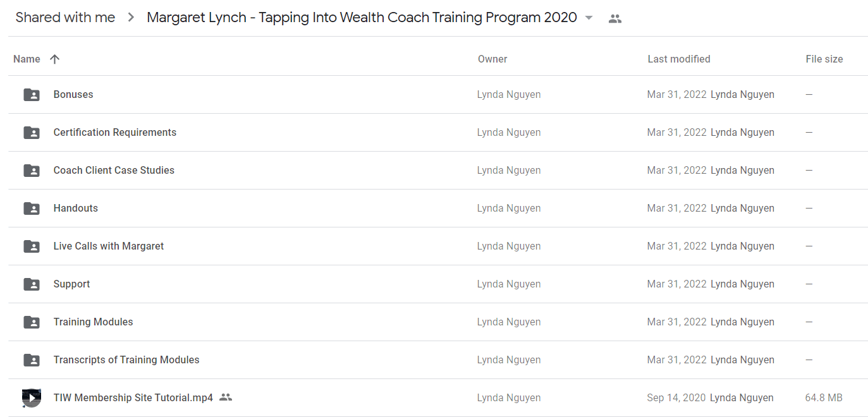Select the Training Modules folder icon

[32, 322]
